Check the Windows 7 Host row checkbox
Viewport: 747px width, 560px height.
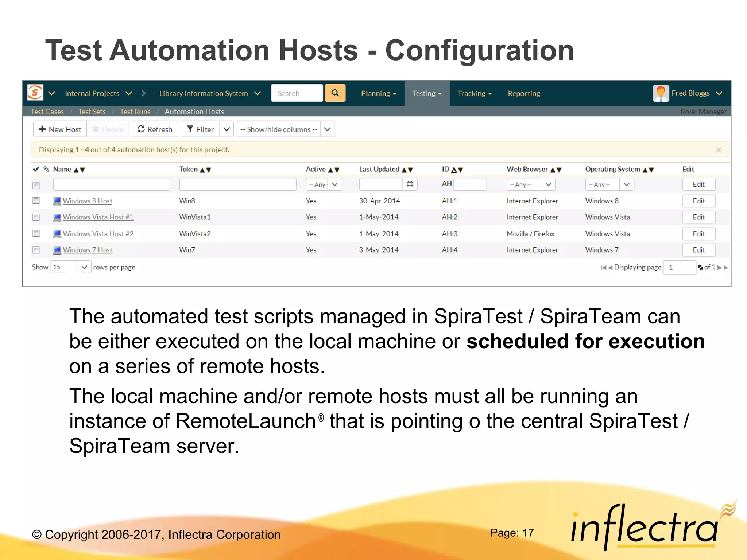click(x=36, y=250)
